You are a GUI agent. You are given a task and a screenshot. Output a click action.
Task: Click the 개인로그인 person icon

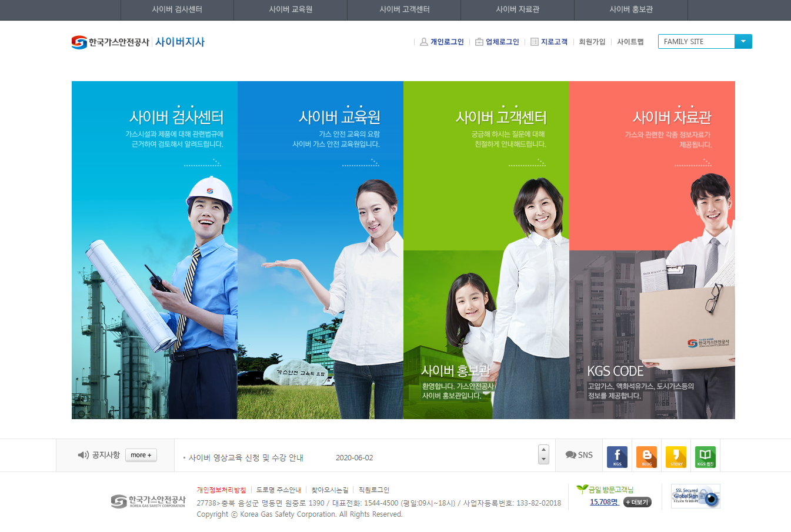click(423, 41)
